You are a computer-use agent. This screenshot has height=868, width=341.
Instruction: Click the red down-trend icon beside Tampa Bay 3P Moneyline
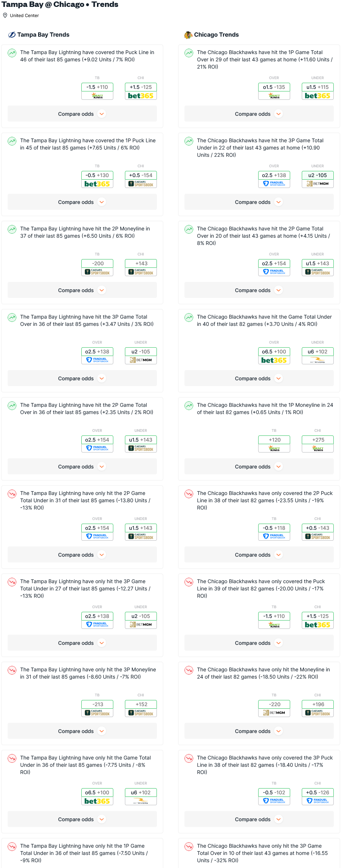[12, 670]
